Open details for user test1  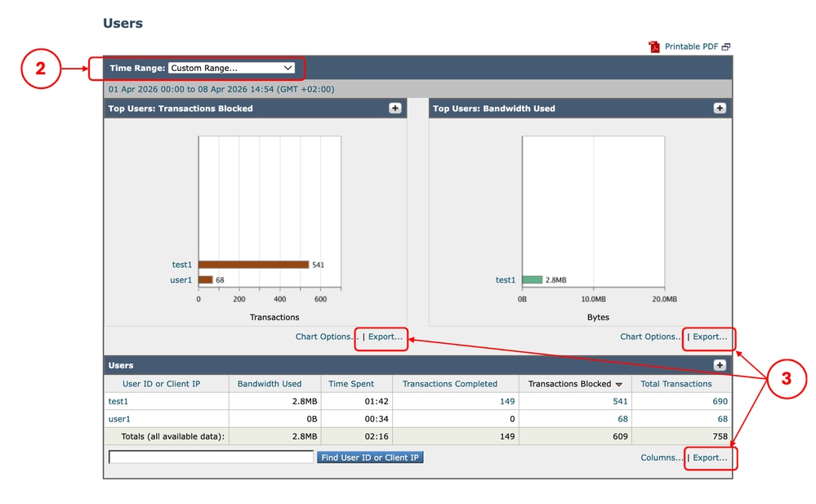(118, 400)
